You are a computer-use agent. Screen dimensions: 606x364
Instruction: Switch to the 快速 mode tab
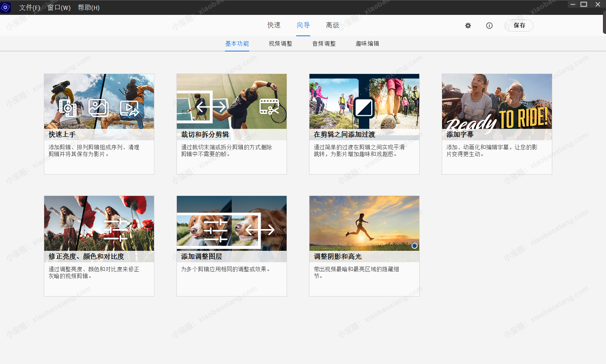274,25
